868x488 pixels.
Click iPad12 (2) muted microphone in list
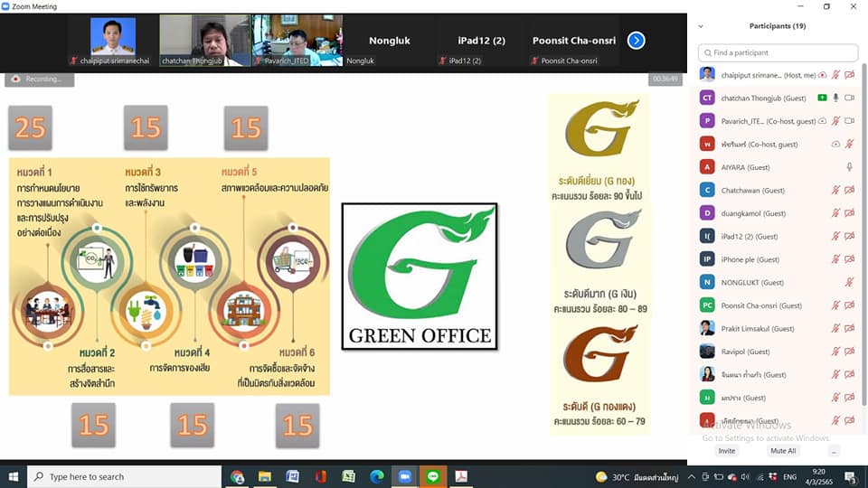point(835,236)
